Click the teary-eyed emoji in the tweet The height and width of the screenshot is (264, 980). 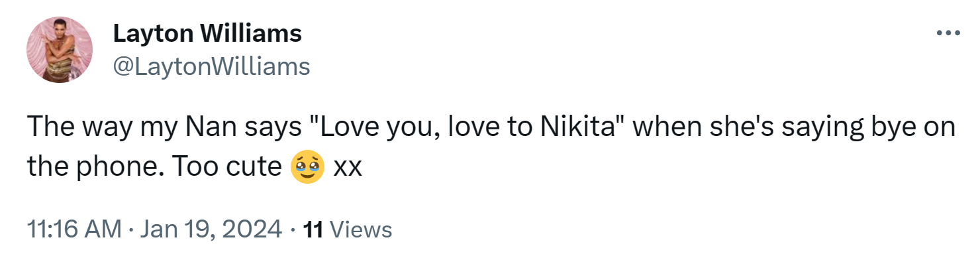(307, 167)
